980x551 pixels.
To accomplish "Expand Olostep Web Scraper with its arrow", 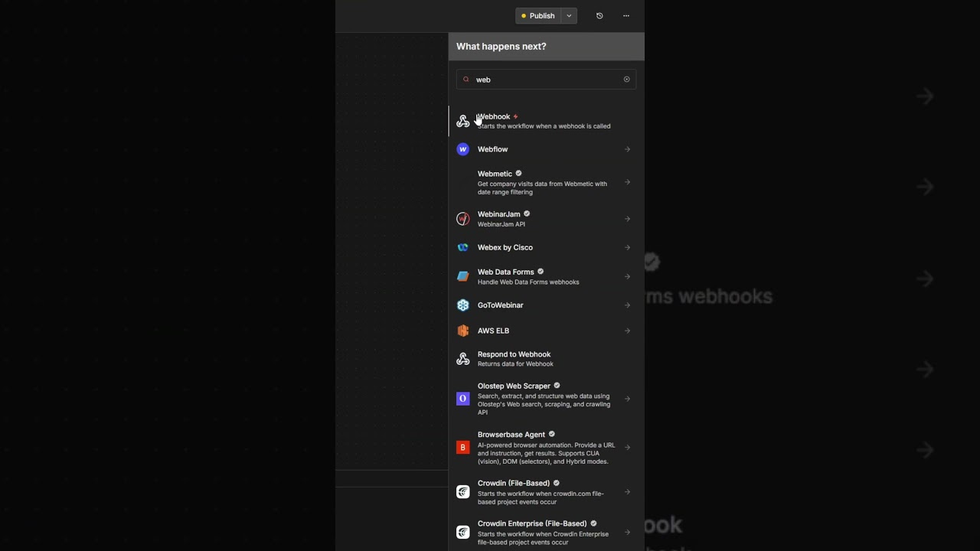I will tap(627, 399).
